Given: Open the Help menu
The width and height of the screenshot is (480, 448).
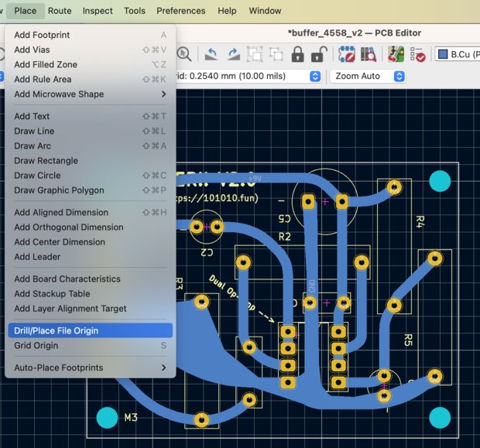Looking at the screenshot, I should click(227, 11).
